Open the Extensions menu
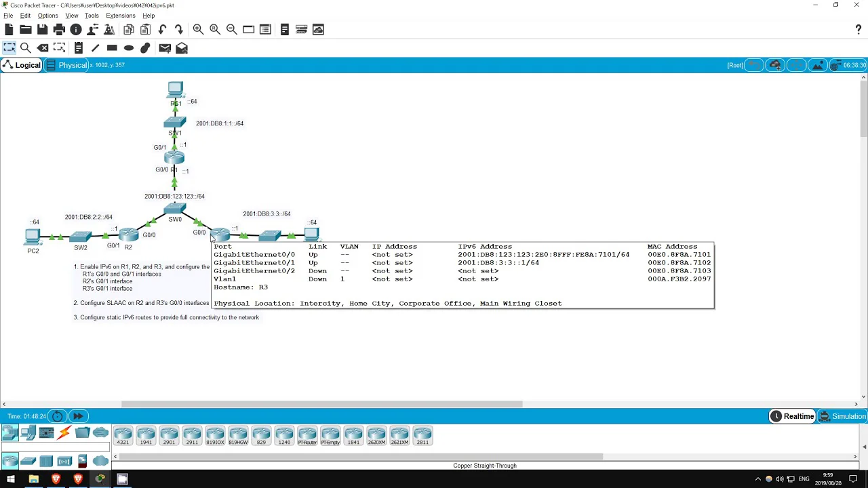Screen dimensions: 868x488 120,16
